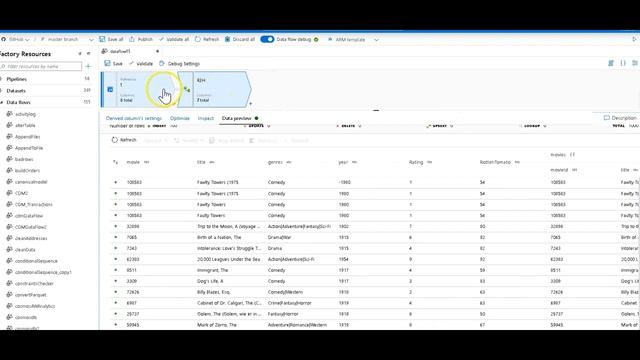Viewport: 640px width, 360px height.
Task: Add a new resource with the plus icon
Action: [88, 66]
